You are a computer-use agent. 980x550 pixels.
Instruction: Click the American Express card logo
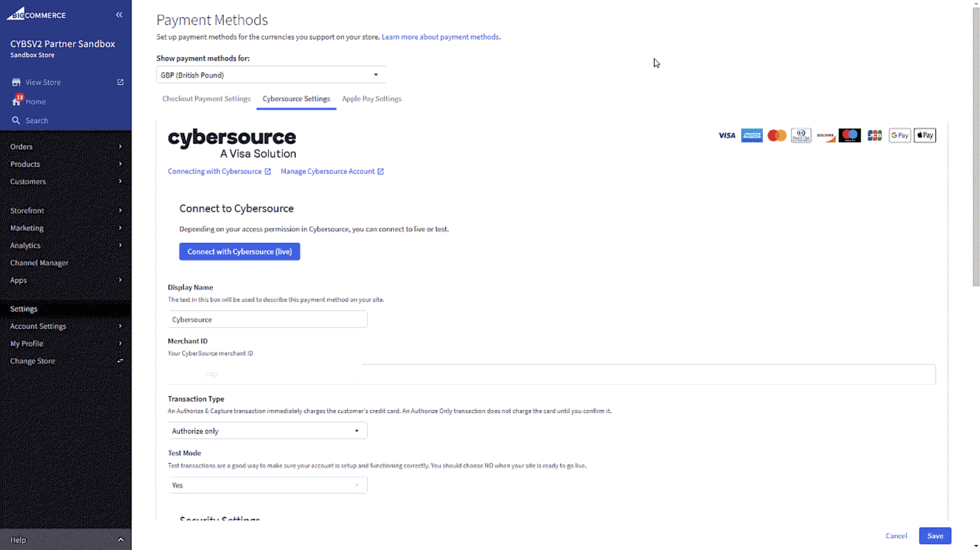[x=752, y=135]
